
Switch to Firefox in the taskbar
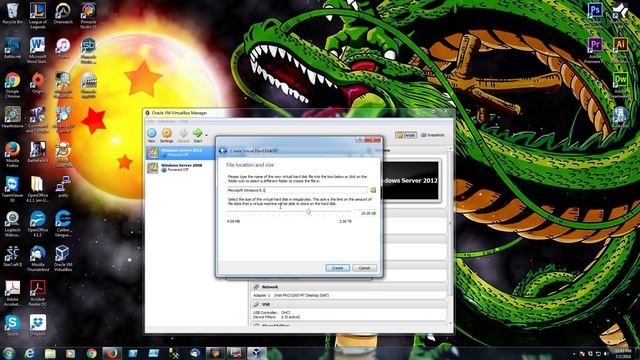(112, 353)
